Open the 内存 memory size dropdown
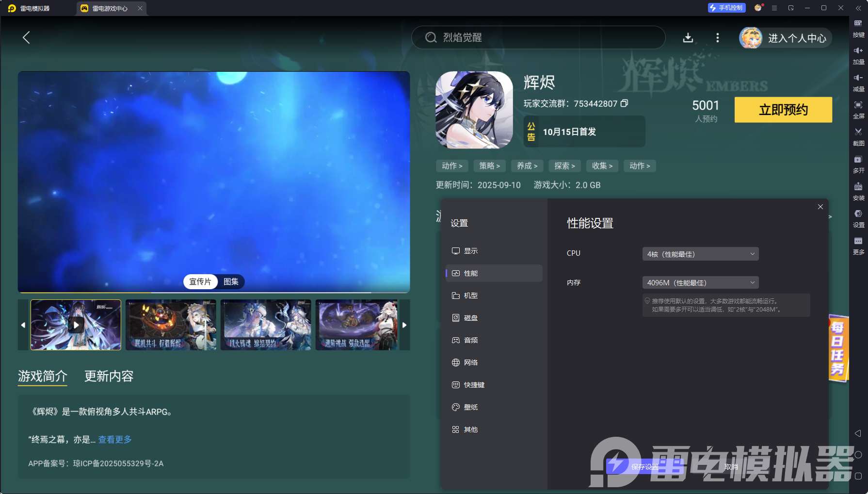The height and width of the screenshot is (494, 868). point(700,282)
